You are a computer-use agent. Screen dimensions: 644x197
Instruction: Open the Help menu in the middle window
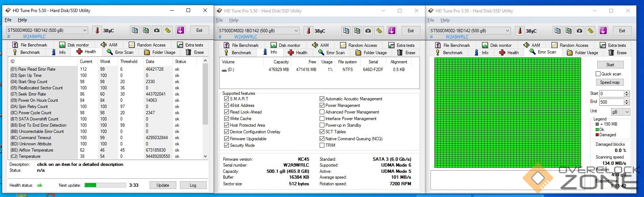click(x=234, y=20)
